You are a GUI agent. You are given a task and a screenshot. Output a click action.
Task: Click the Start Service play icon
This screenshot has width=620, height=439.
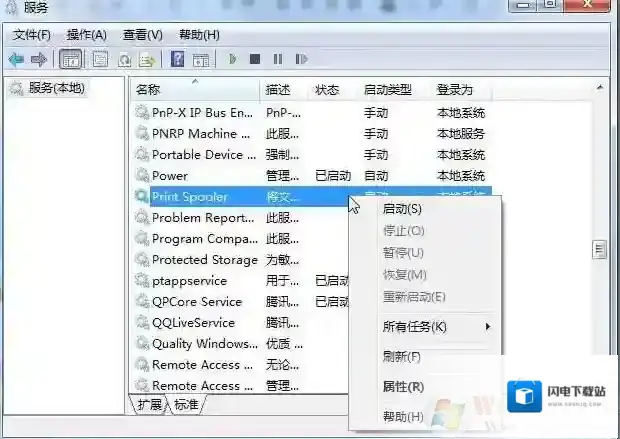pos(232,59)
